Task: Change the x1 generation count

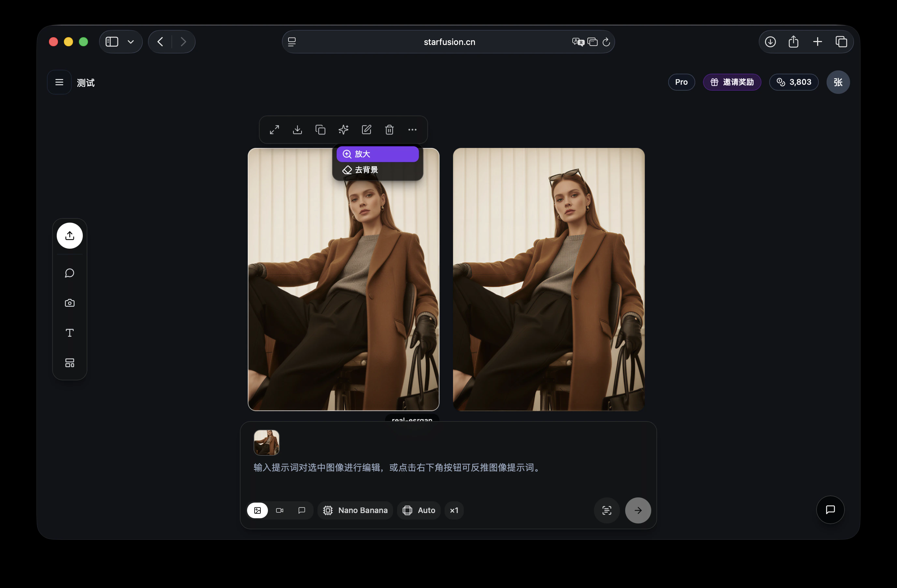Action: click(454, 510)
